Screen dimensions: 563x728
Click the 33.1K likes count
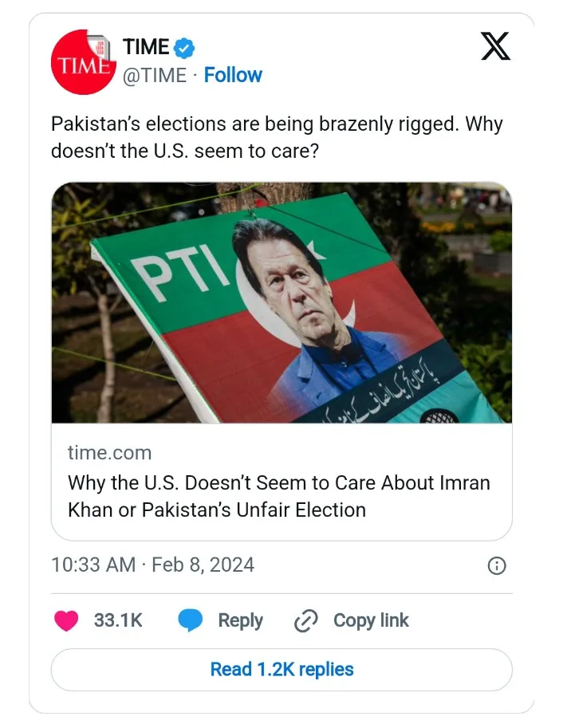[118, 620]
